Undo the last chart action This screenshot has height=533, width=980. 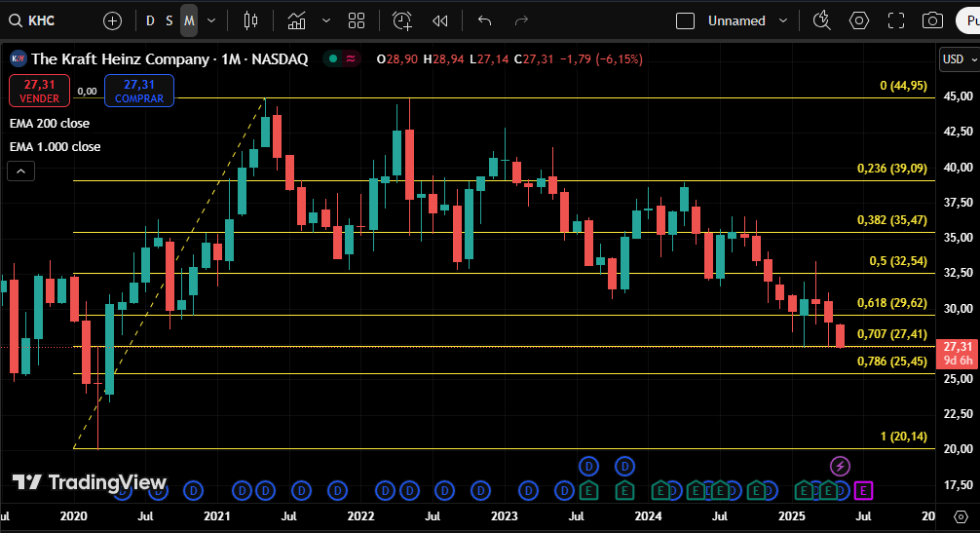[484, 20]
